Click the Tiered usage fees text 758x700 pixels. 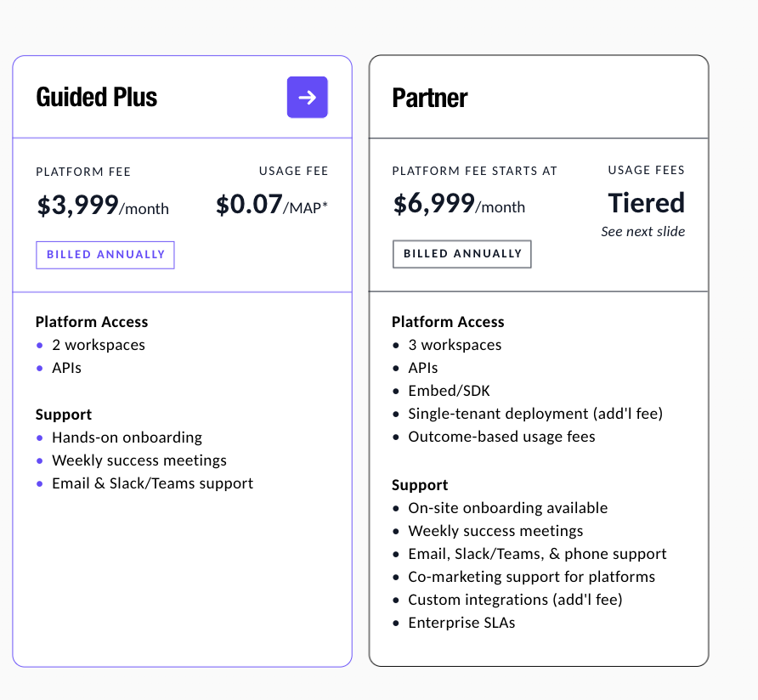646,203
